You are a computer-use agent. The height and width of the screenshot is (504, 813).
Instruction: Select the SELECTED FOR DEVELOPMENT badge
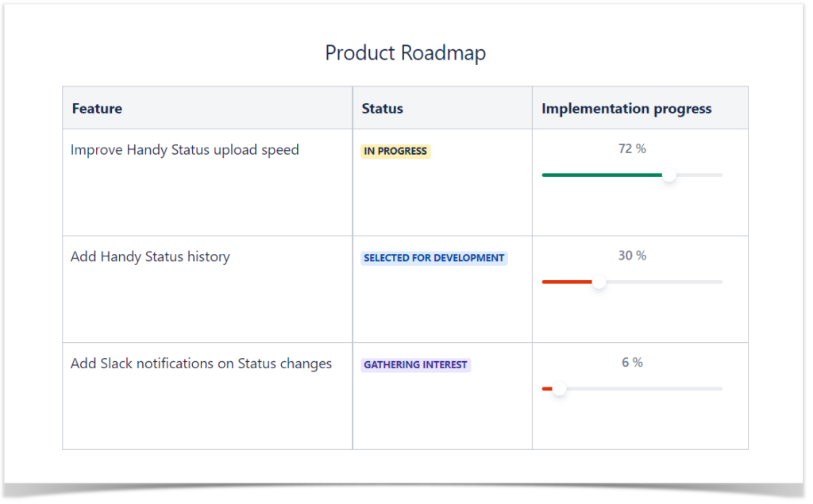click(434, 258)
